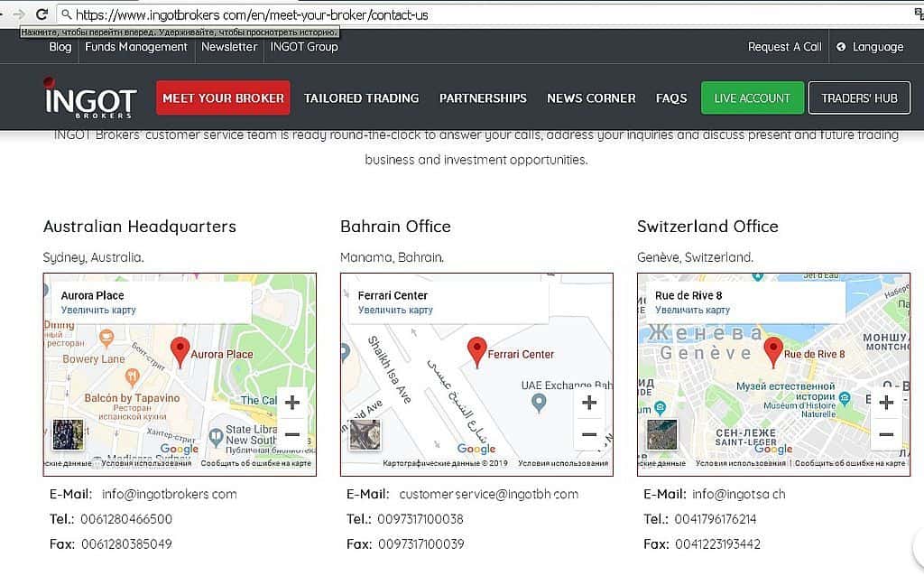Viewport: 924px width, 576px height.
Task: Toggle satellite view on Sydney map
Action: [68, 434]
